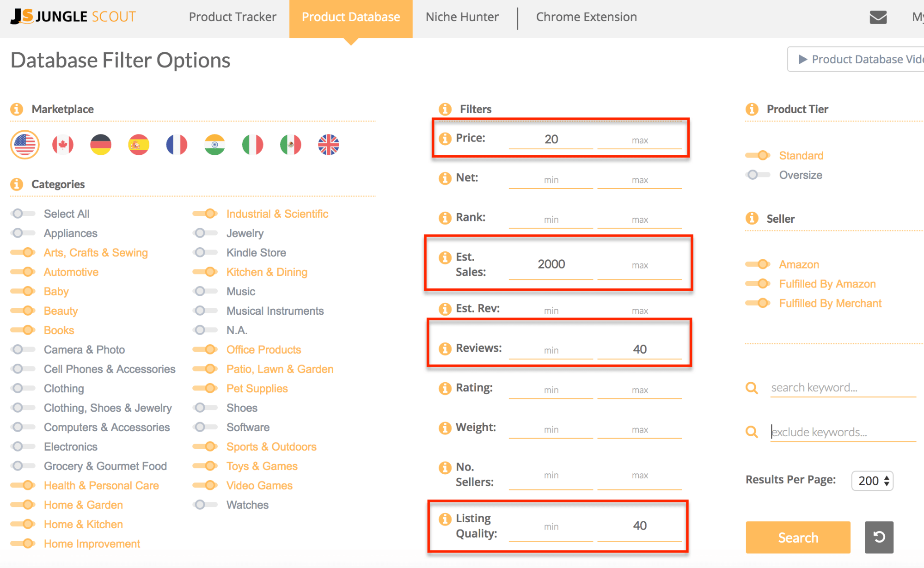Play the Product Database Video button
924x568 pixels.
pyautogui.click(x=856, y=59)
